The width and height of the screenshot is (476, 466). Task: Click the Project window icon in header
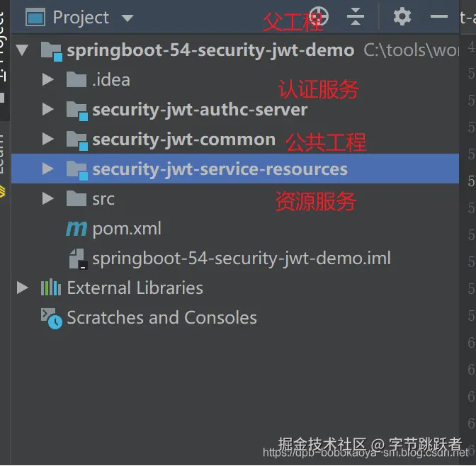35,17
